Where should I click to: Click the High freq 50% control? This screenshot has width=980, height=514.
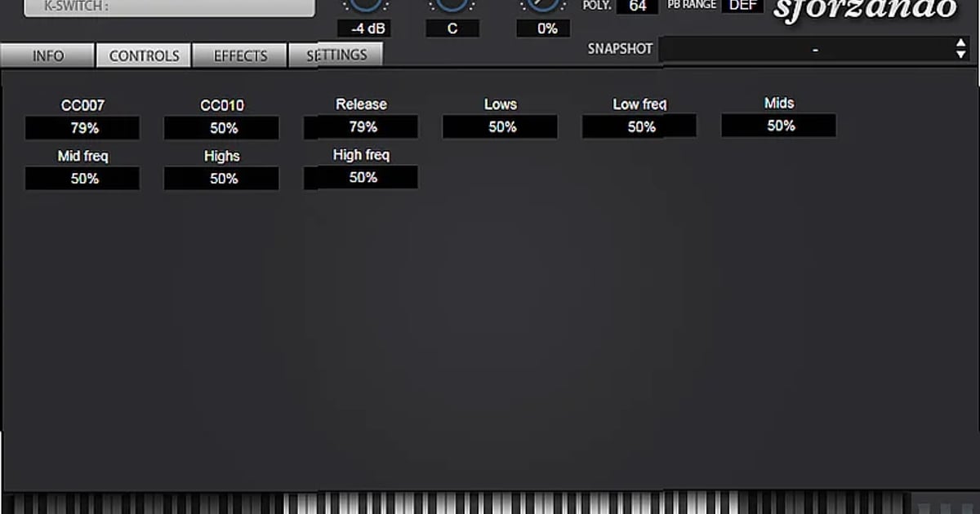pos(361,178)
